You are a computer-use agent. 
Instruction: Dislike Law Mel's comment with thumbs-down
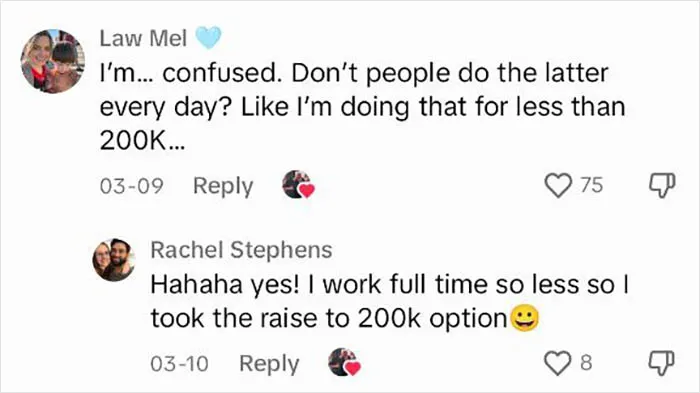[x=662, y=185]
